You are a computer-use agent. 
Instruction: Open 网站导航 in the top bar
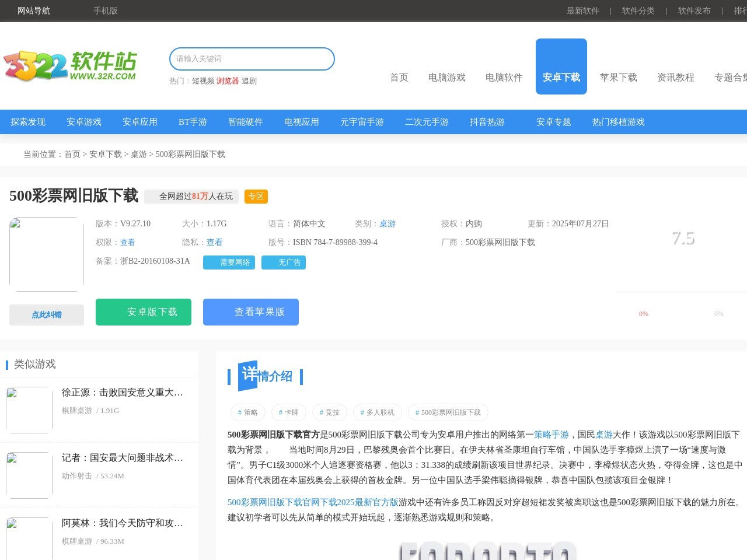(x=34, y=10)
